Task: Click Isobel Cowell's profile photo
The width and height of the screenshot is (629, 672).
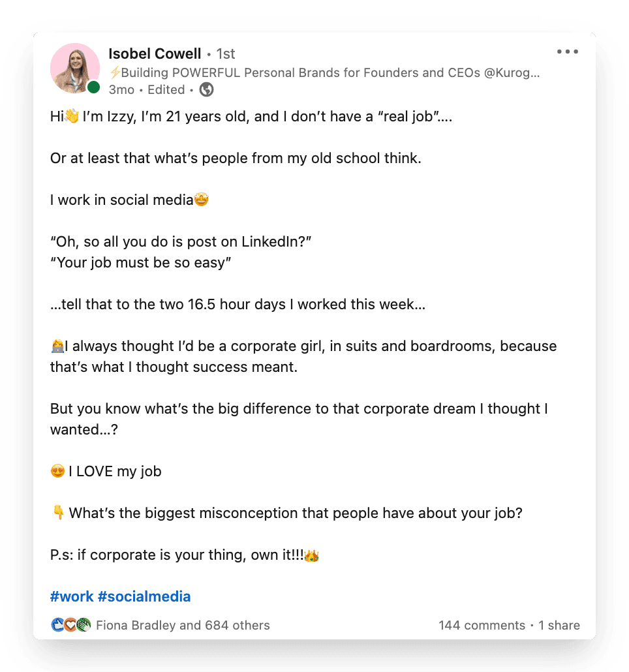Action: pyautogui.click(x=74, y=68)
